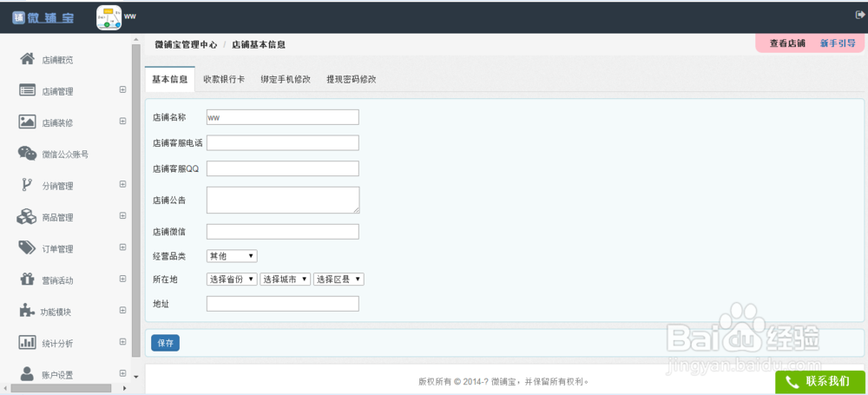Click the 店铺管理 list icon
The height and width of the screenshot is (395, 868).
[27, 90]
